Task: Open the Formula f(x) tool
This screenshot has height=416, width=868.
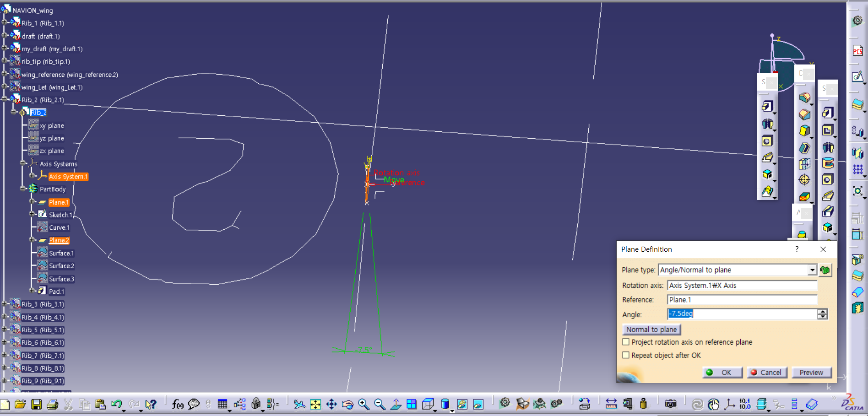Action: coord(178,404)
